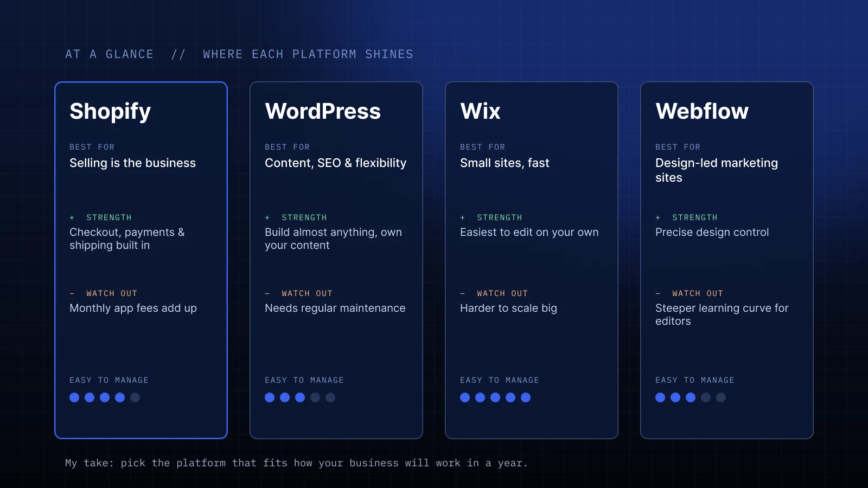Click 'Precise design control' text

[712, 233]
